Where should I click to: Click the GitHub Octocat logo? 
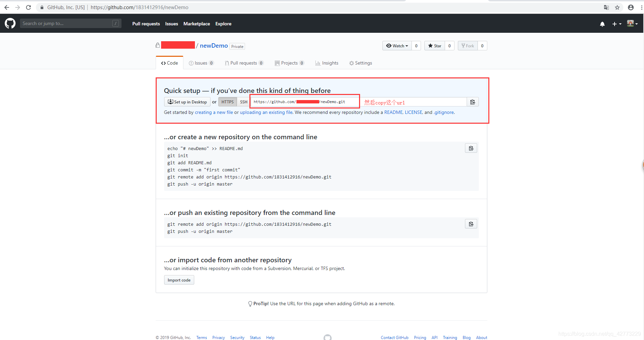point(10,23)
